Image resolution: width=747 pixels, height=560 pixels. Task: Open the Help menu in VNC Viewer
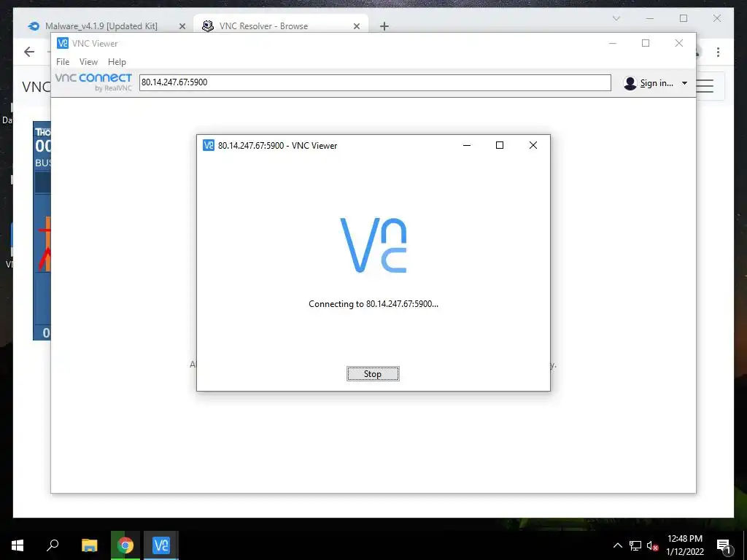(117, 62)
